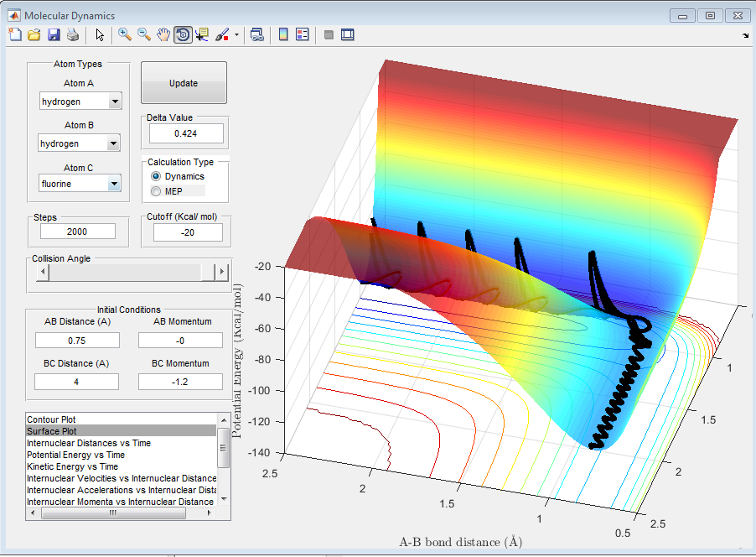Activate the Pan hand tool
The width and height of the screenshot is (756, 557).
click(x=163, y=34)
